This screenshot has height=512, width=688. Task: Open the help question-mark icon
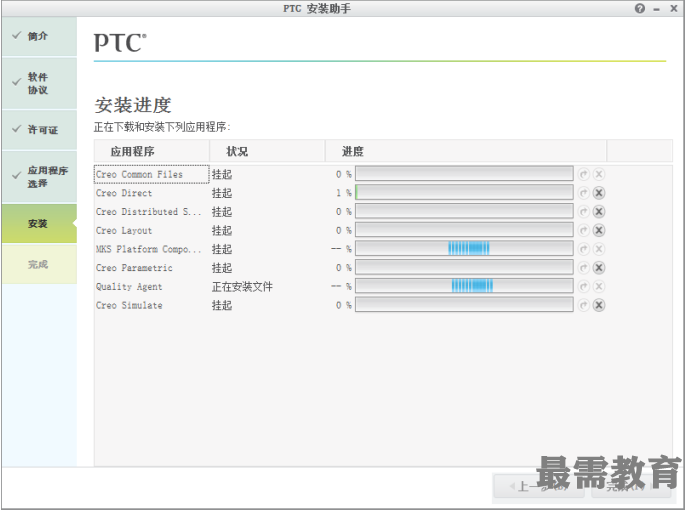640,8
